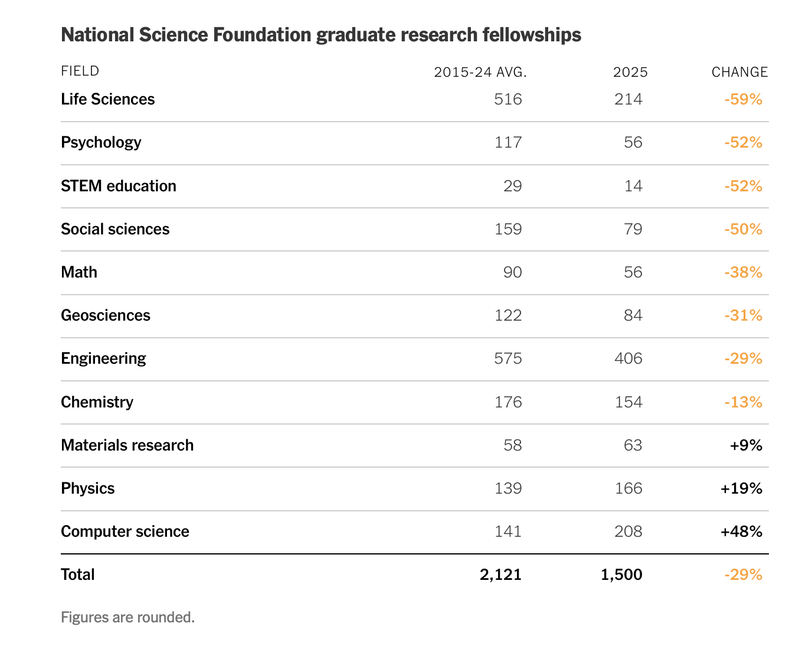Select the Life Sciences row label
The height and width of the screenshot is (659, 812).
tap(108, 99)
